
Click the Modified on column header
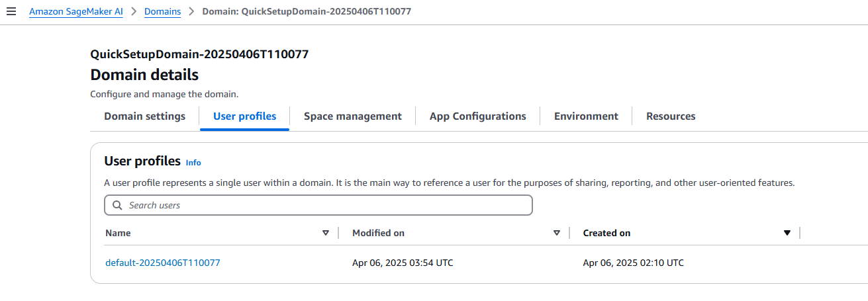point(378,233)
